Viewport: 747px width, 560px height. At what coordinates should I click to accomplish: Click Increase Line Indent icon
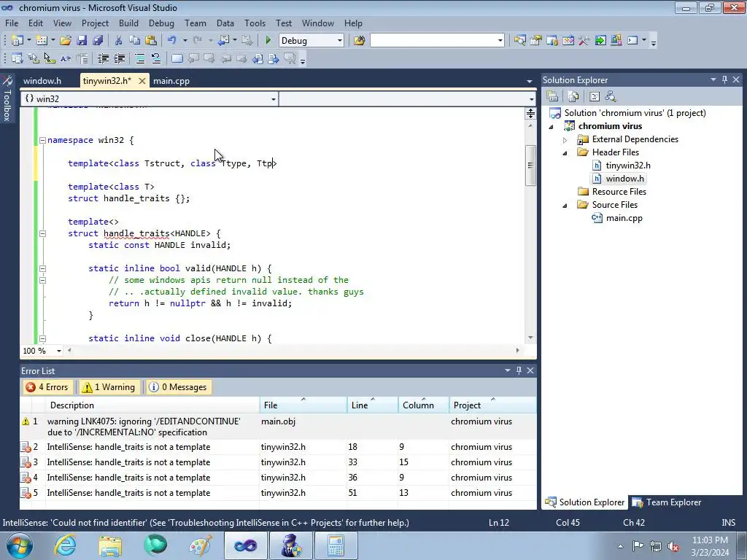[x=119, y=58]
